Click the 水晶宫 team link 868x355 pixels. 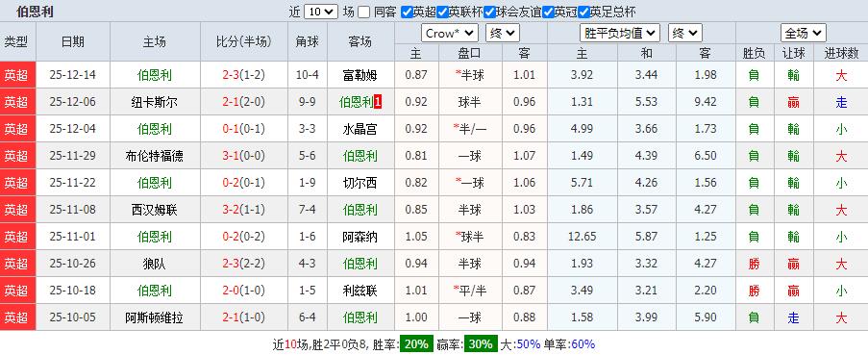click(x=360, y=129)
